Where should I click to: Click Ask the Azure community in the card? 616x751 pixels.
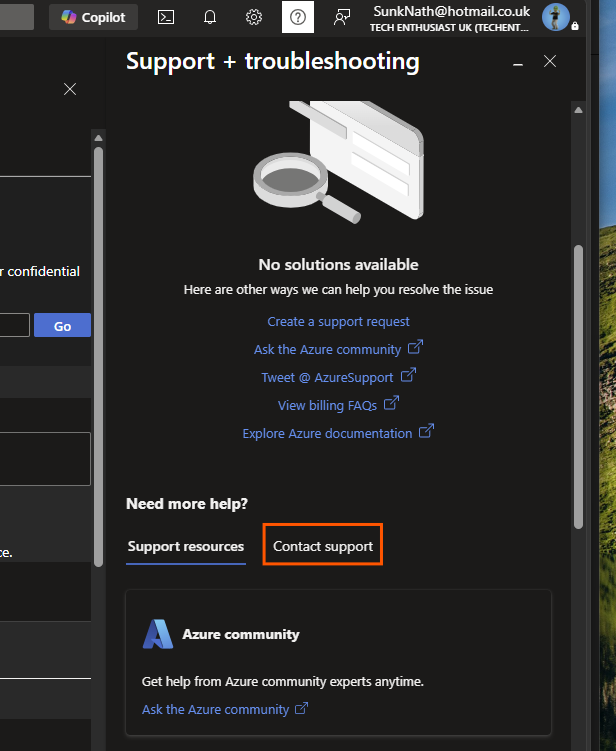[x=225, y=709]
